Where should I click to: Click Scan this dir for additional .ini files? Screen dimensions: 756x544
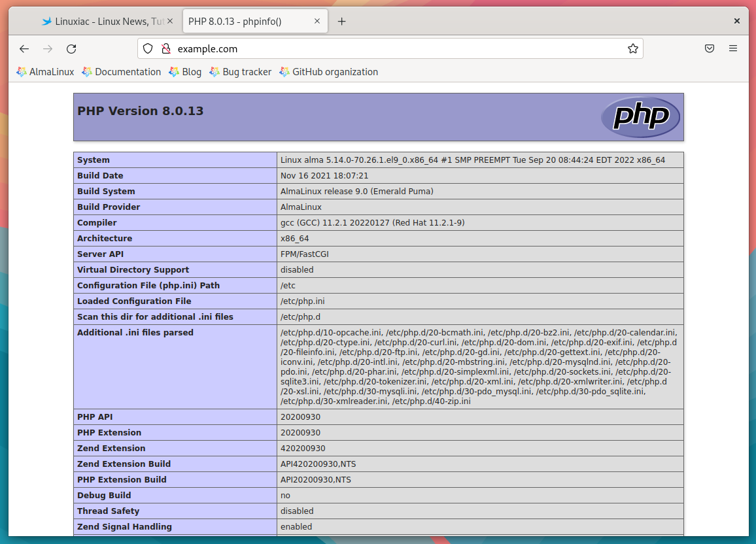(155, 316)
